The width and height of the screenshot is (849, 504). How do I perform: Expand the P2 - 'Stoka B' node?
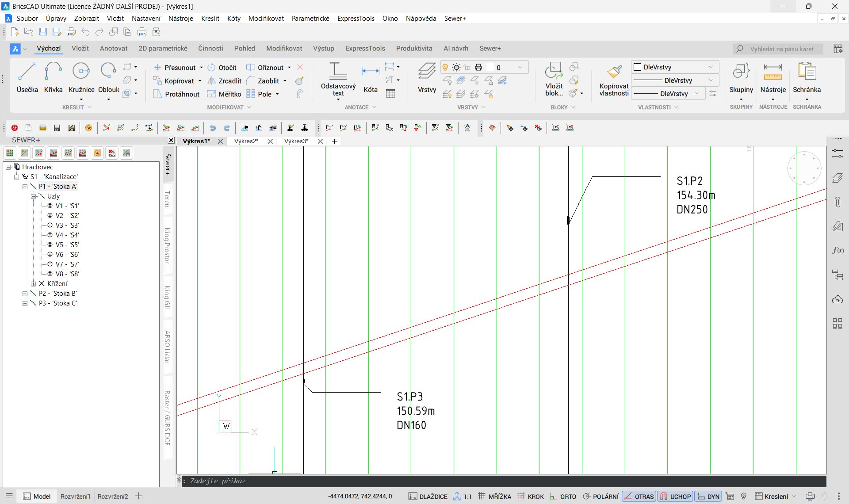click(25, 294)
